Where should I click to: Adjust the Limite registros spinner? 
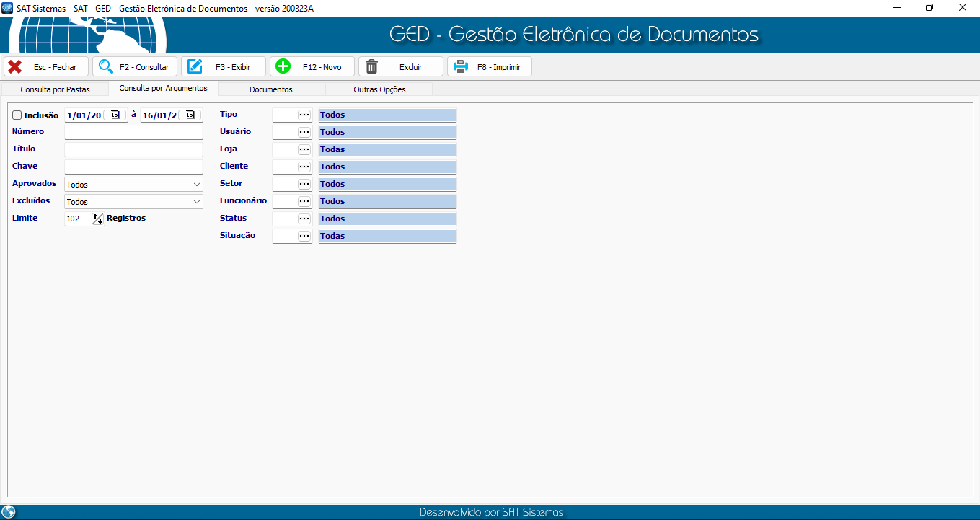tap(97, 219)
